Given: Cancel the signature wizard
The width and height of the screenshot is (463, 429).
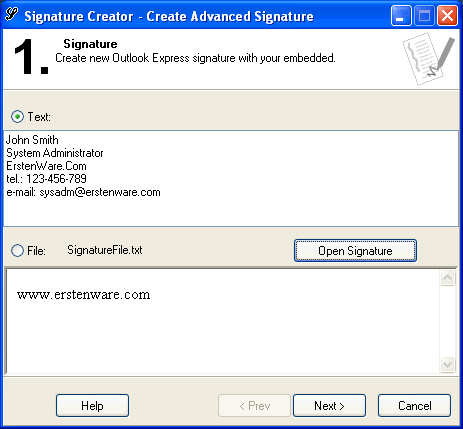Looking at the screenshot, I should click(414, 406).
